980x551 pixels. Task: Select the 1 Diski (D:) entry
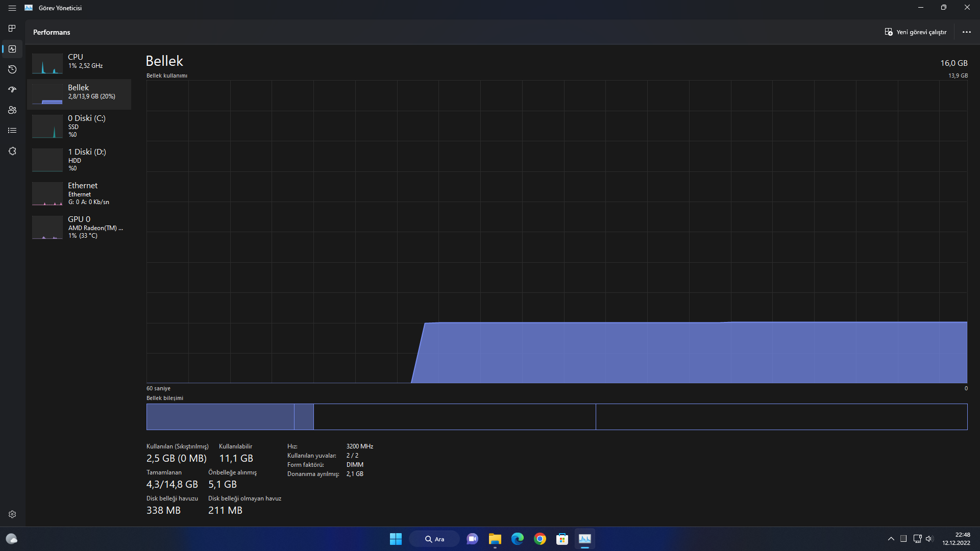(79, 160)
